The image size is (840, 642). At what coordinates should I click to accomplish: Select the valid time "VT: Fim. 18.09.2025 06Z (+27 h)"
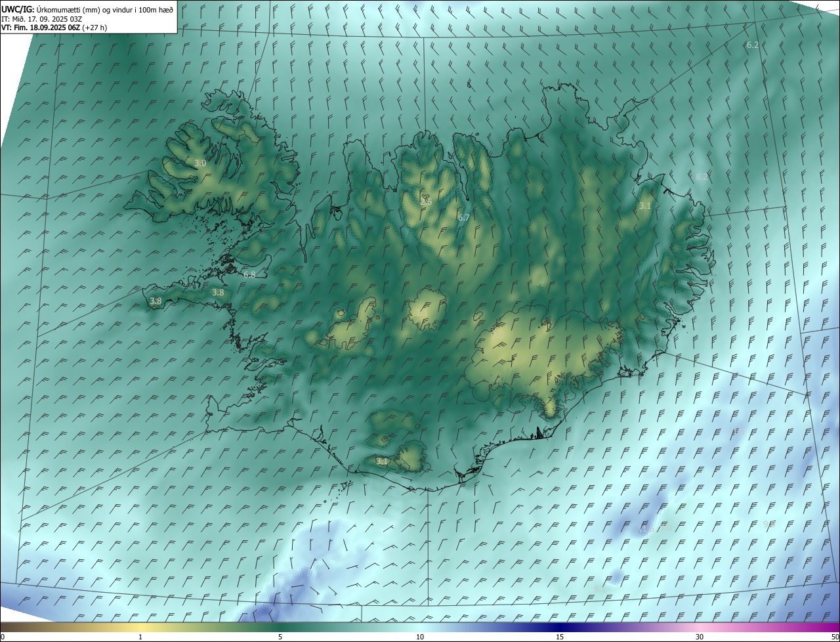(54, 28)
